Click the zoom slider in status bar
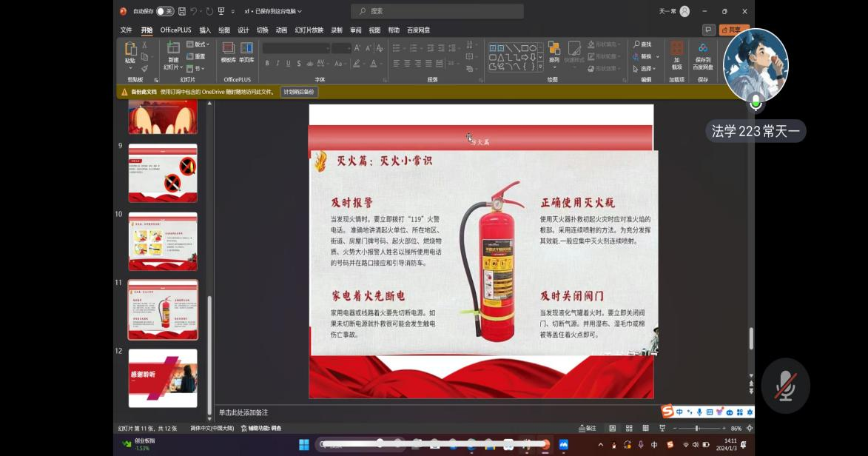Viewport: 868px width, 456px height. tap(699, 429)
